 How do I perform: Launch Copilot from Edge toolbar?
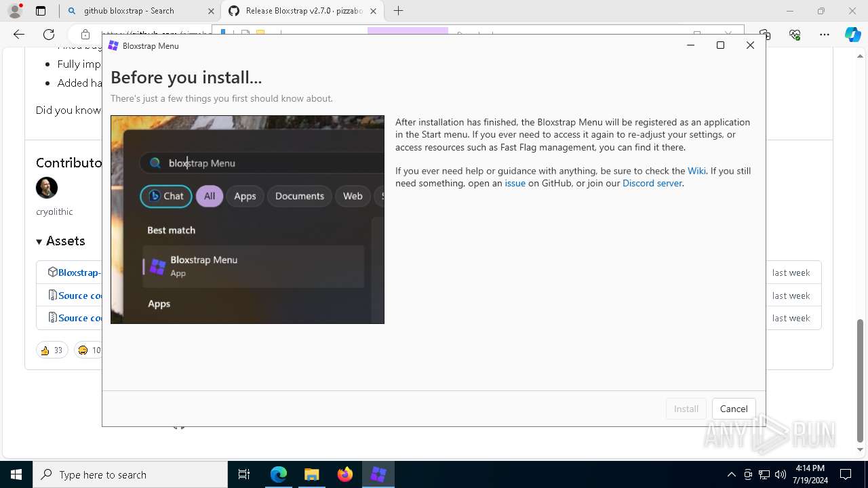pyautogui.click(x=852, y=35)
